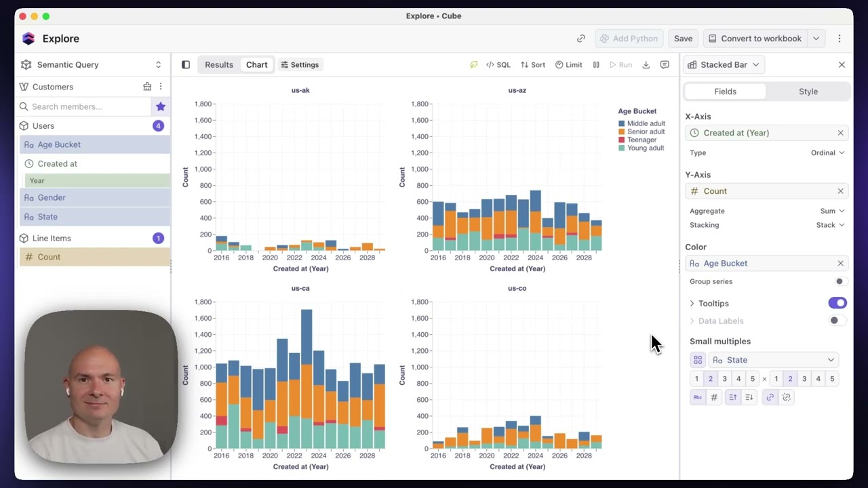Toggle Group series switch
The image size is (868, 488).
pos(840,281)
